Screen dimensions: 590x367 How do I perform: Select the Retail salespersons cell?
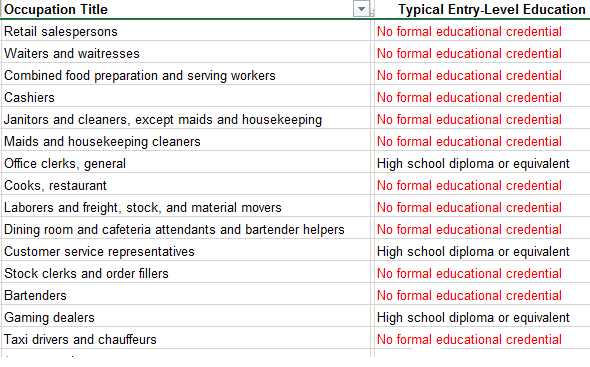pyautogui.click(x=186, y=31)
